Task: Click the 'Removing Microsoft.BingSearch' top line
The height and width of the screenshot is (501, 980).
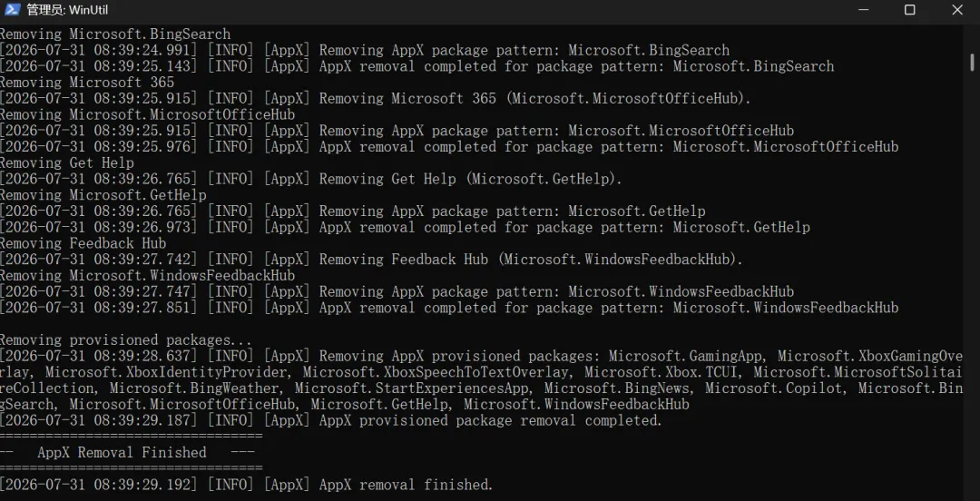Action: tap(115, 34)
